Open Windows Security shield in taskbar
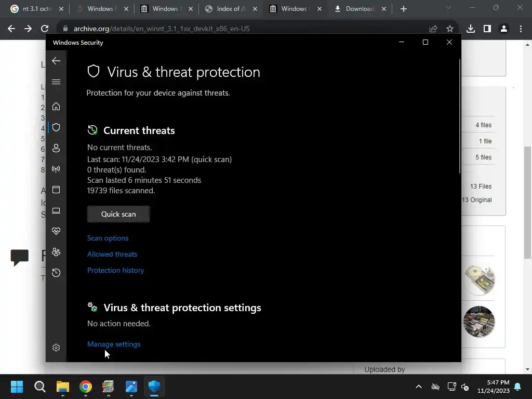Viewport: 532px width, 399px height. tap(154, 387)
